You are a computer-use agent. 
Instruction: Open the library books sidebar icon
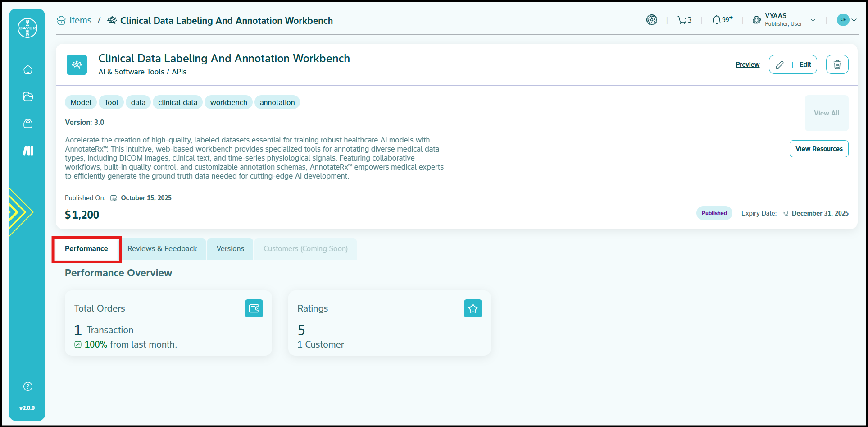point(28,151)
